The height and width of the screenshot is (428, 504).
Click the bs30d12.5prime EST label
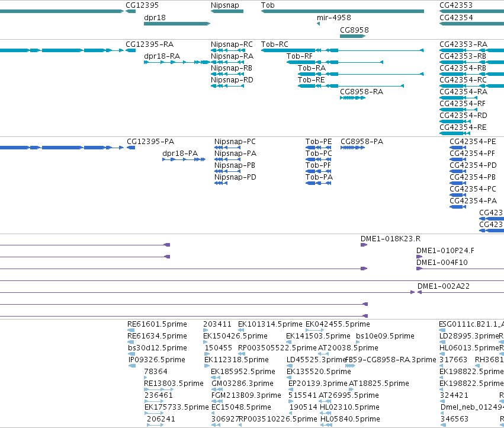[x=157, y=348]
